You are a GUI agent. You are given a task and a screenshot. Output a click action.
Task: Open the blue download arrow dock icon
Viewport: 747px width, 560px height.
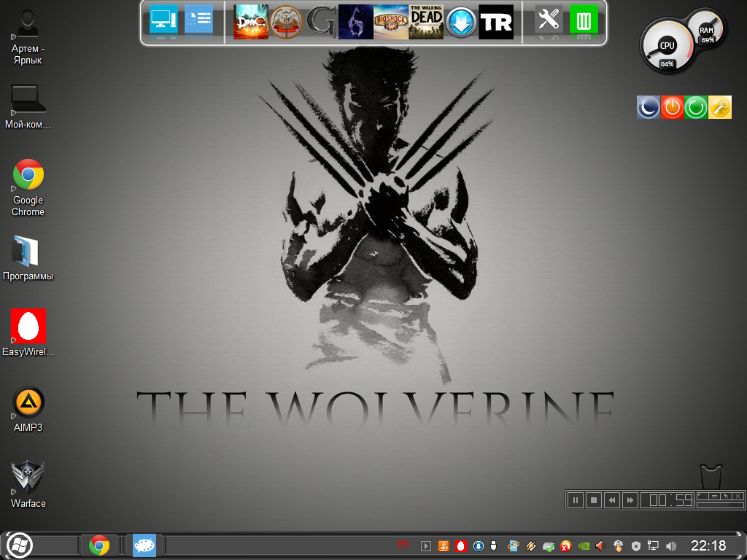pyautogui.click(x=461, y=22)
